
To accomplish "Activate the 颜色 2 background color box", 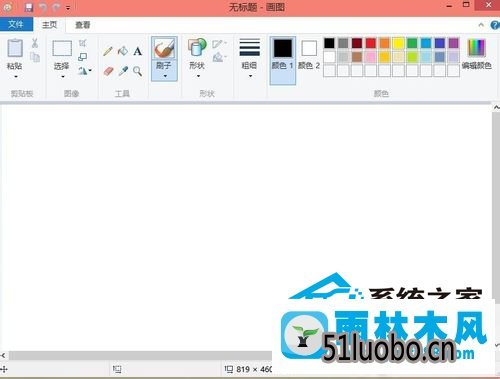I will coord(309,55).
